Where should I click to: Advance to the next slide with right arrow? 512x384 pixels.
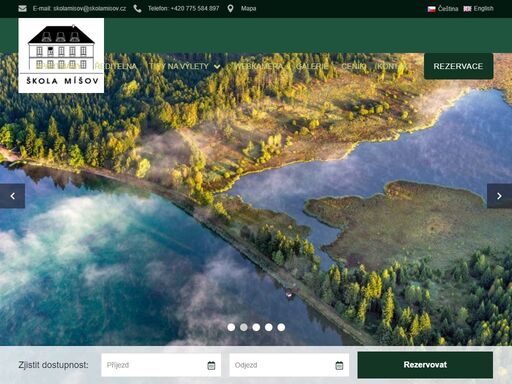499,196
